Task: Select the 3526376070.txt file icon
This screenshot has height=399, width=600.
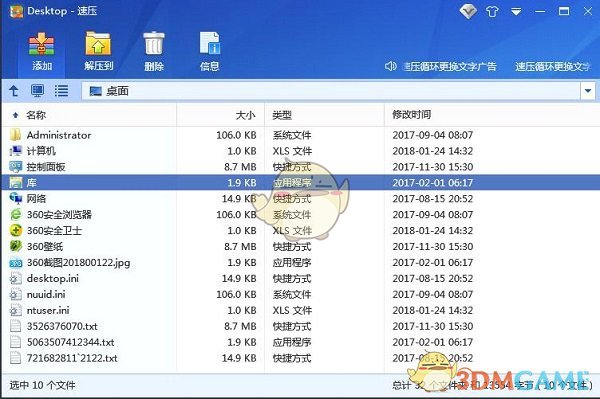Action: 15,326
